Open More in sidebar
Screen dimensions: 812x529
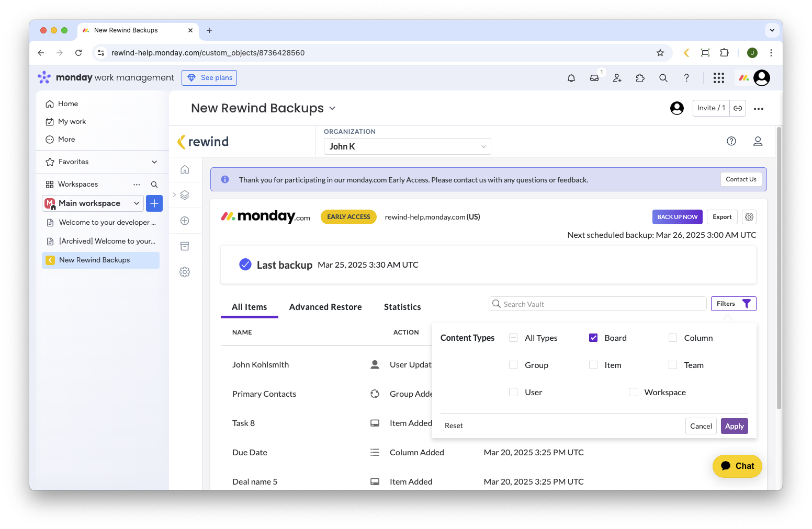click(60, 139)
